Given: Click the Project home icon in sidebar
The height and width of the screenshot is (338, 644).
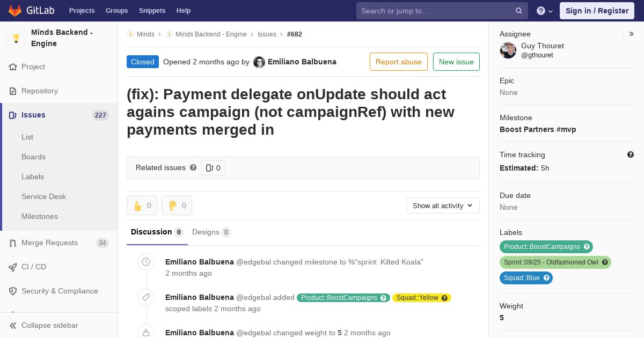Looking at the screenshot, I should tap(13, 67).
